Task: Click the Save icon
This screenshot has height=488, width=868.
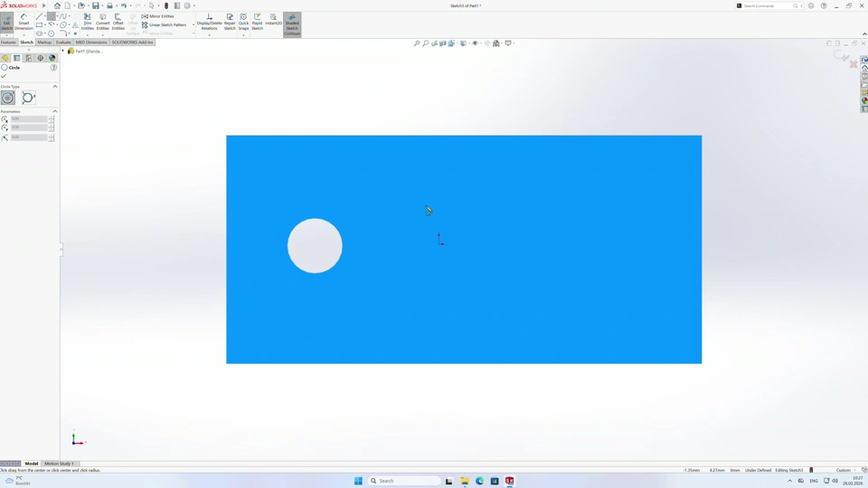Action: coord(96,5)
